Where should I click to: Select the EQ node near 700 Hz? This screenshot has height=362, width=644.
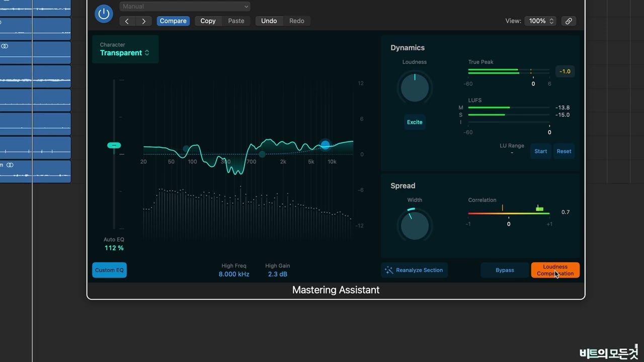[x=262, y=154]
